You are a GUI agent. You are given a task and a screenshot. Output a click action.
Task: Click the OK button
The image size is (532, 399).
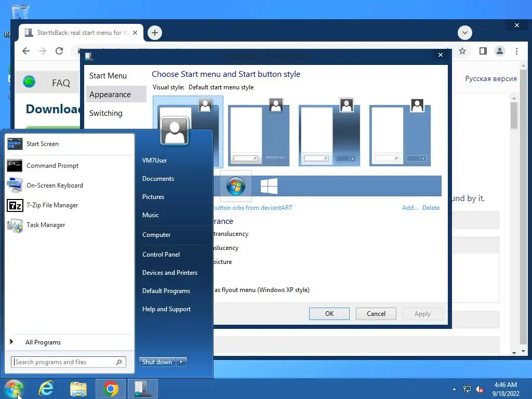click(329, 313)
